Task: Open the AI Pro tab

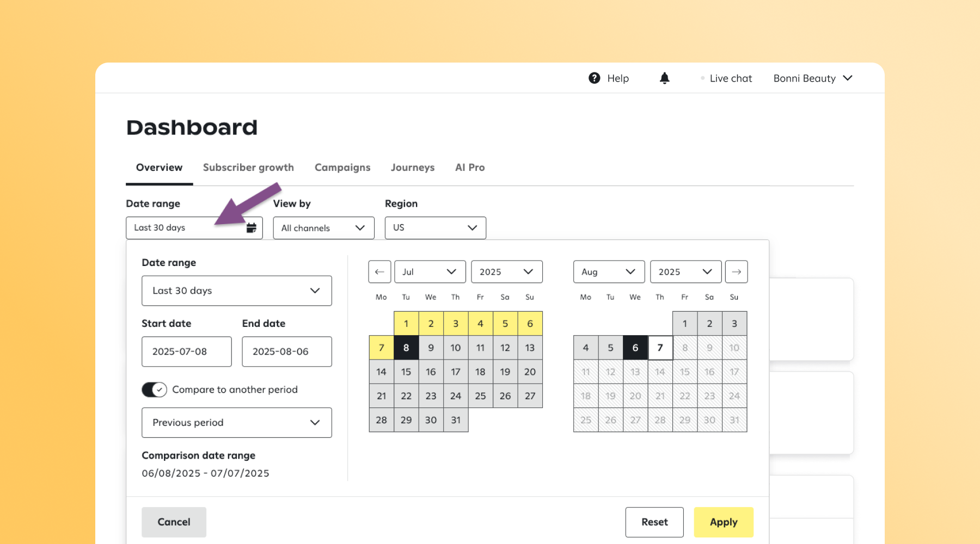Action: point(469,167)
